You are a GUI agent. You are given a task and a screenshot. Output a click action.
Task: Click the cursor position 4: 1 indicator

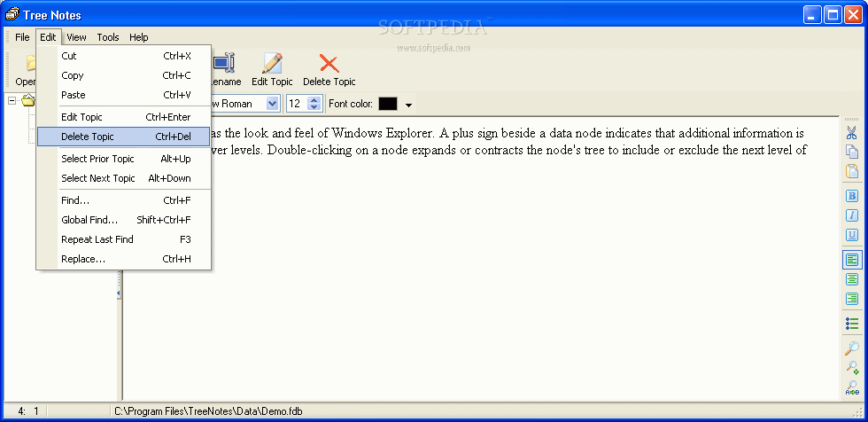tap(28, 411)
